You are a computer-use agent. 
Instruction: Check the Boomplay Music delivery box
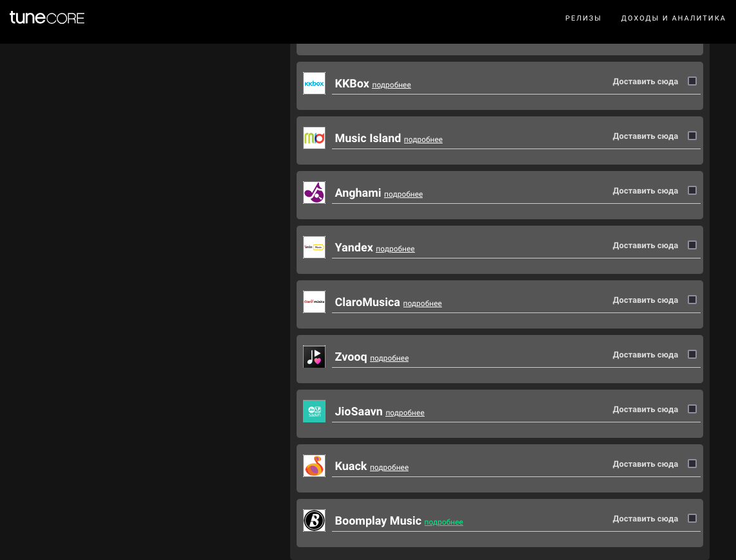pyautogui.click(x=692, y=518)
